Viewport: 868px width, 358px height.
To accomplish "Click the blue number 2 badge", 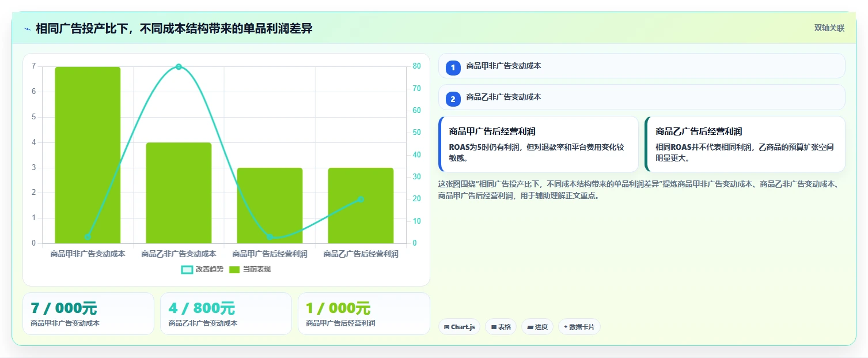I will 453,99.
